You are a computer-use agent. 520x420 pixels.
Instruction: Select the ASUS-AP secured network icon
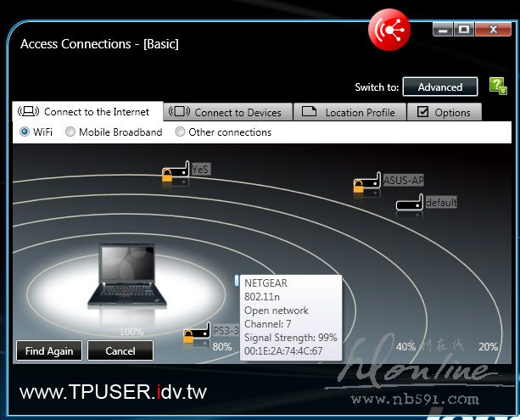(x=366, y=184)
